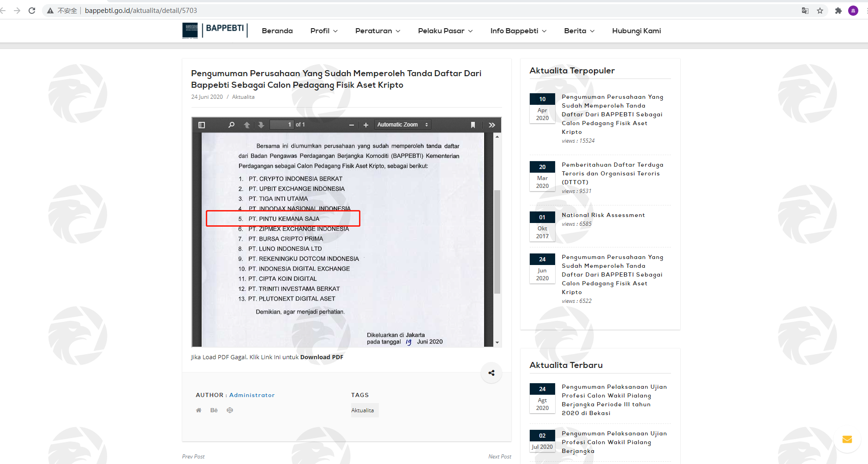Open Hubungi Kami page

click(x=636, y=31)
